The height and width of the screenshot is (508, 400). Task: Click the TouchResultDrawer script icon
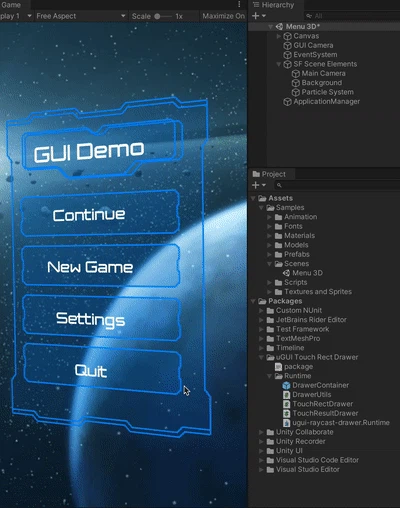[x=286, y=413]
